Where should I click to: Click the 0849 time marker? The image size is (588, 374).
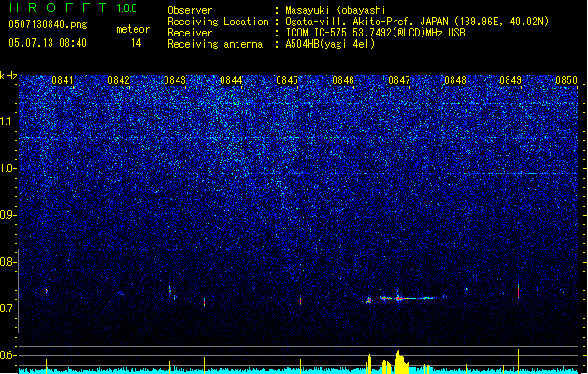510,80
